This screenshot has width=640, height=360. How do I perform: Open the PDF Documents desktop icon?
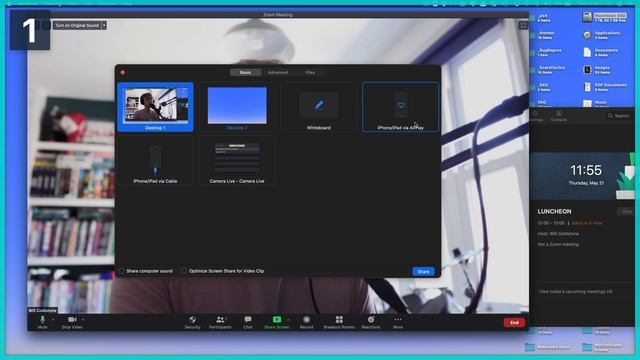tap(587, 87)
